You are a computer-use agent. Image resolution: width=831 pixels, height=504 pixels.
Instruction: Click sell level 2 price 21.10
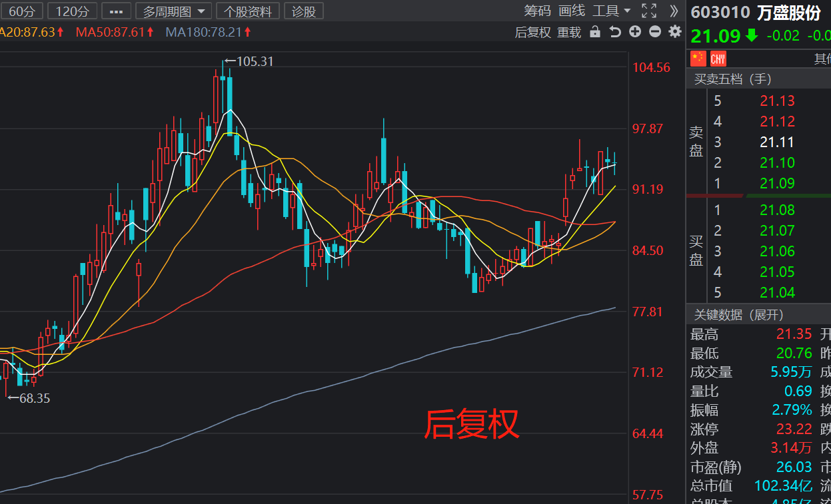point(777,163)
